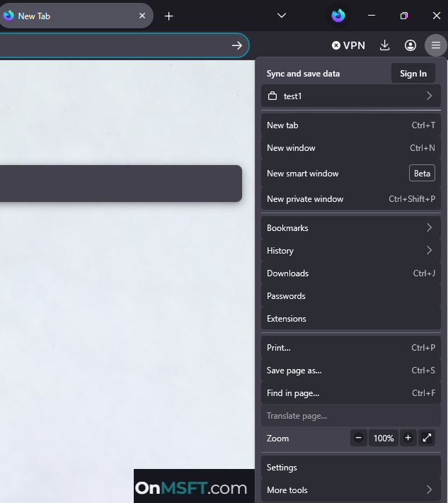Enter full screen using zoom panel arrow icon

pos(427,438)
